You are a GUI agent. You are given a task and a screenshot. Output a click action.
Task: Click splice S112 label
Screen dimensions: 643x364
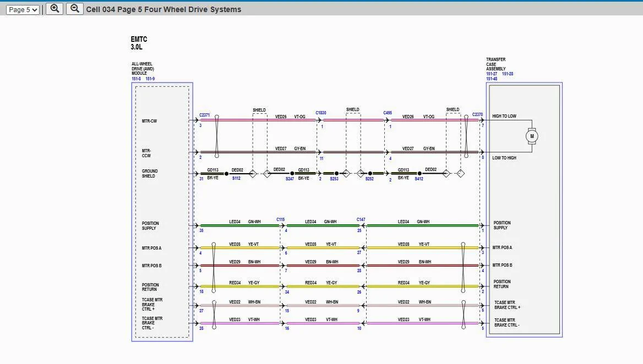(236, 179)
